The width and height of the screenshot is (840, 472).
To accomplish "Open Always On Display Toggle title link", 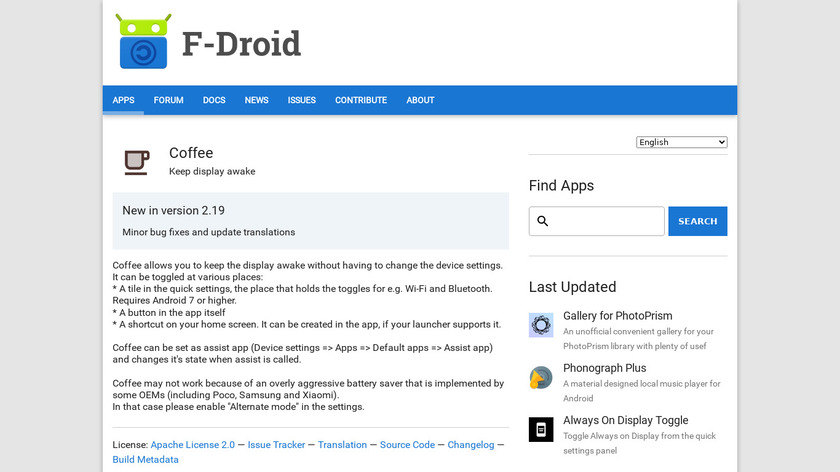I will (x=626, y=421).
